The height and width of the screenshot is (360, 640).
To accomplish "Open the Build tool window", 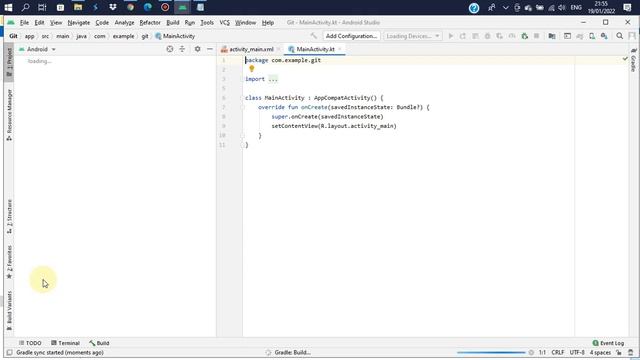I will click(99, 343).
